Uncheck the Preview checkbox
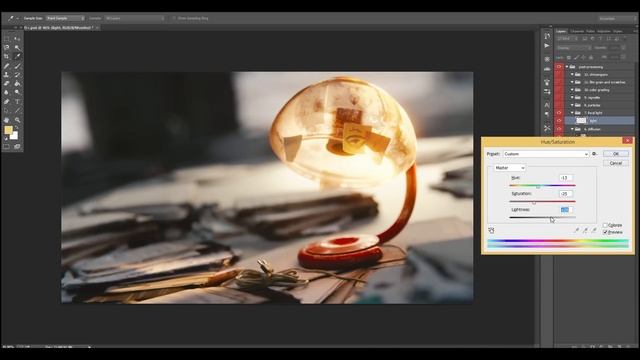This screenshot has height=360, width=640. [605, 232]
